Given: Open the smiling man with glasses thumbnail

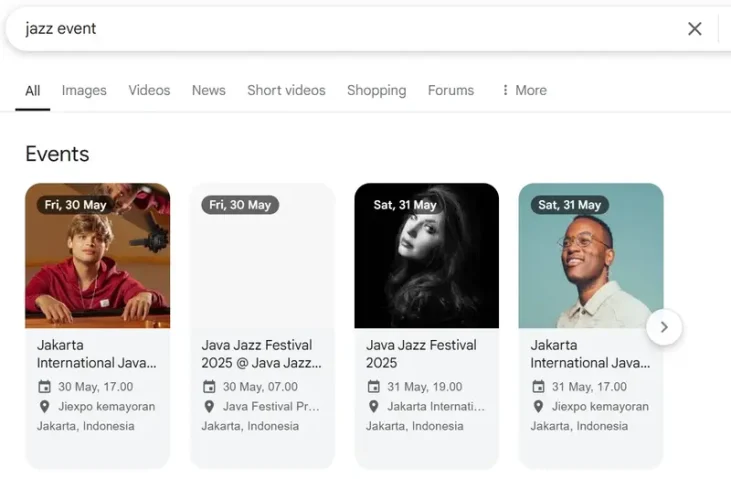Looking at the screenshot, I should [591, 256].
